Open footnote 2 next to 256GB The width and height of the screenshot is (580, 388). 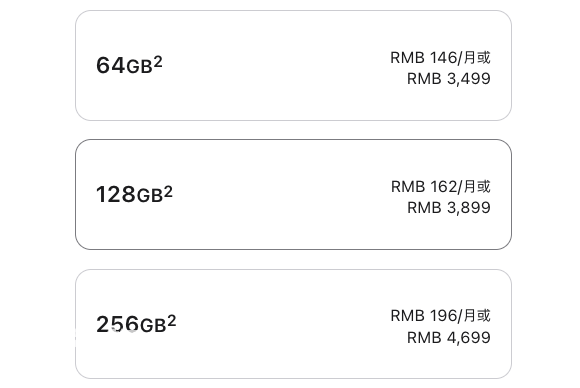pos(172,320)
